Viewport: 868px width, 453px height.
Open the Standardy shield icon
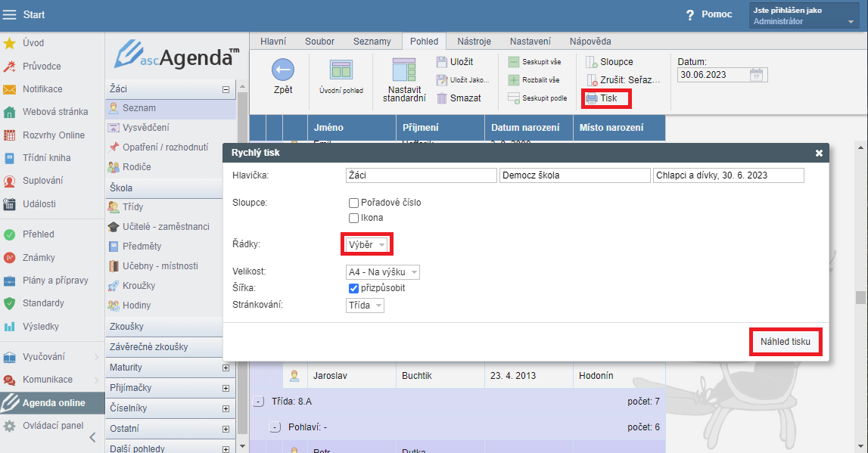[x=9, y=303]
